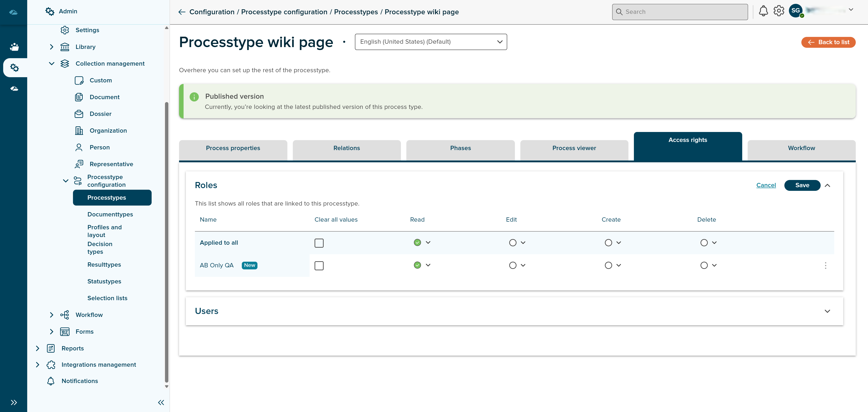
Task: Click the Save button in Roles
Action: (802, 185)
